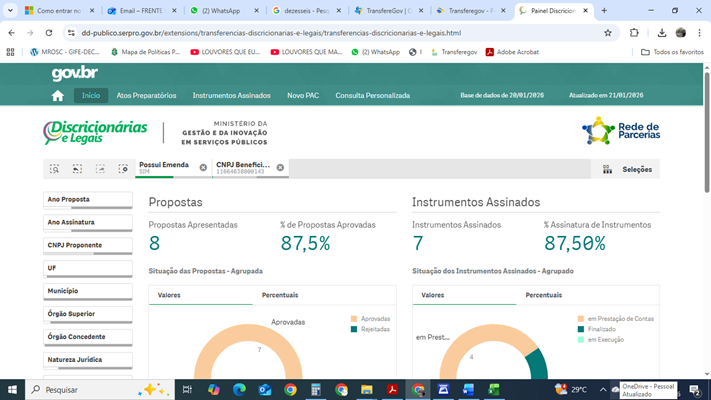Open the Seleções tool panel
The height and width of the screenshot is (400, 711).
pos(628,170)
